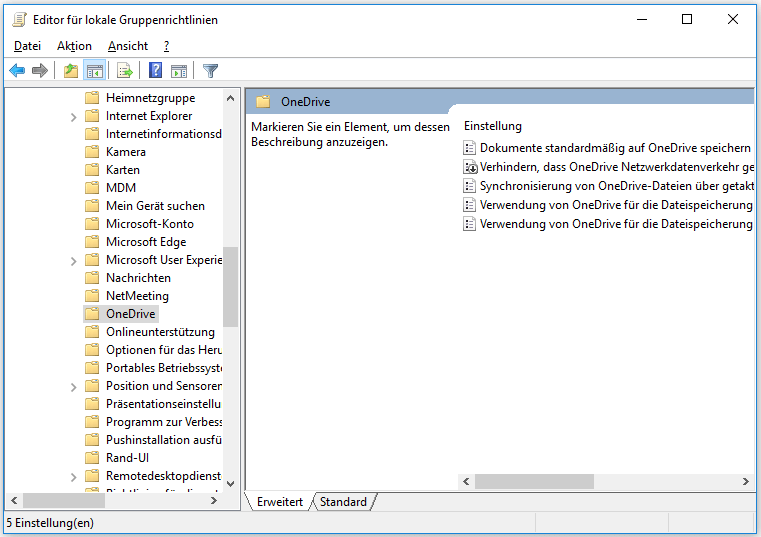761x537 pixels.
Task: Click the Group Policy Editor title bar icon
Action: pos(19,19)
